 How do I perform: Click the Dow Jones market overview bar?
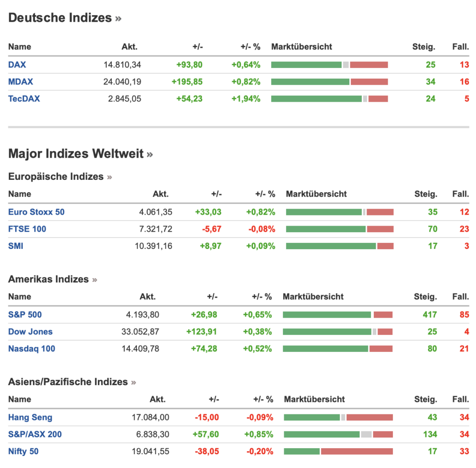(337, 332)
